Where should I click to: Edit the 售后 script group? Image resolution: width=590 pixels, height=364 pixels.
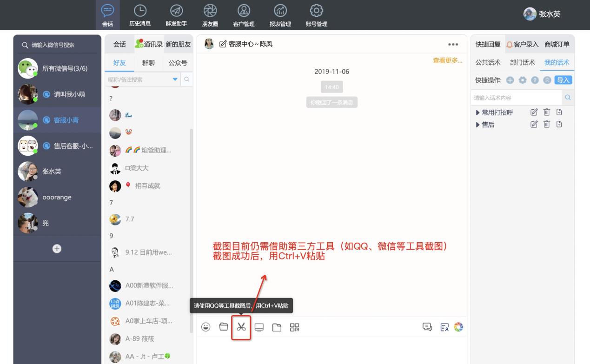click(x=534, y=124)
